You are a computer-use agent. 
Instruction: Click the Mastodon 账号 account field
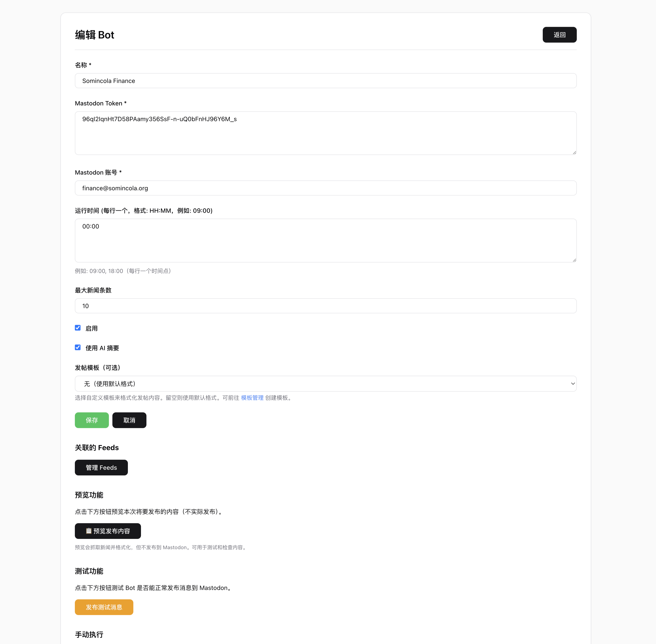pos(325,188)
